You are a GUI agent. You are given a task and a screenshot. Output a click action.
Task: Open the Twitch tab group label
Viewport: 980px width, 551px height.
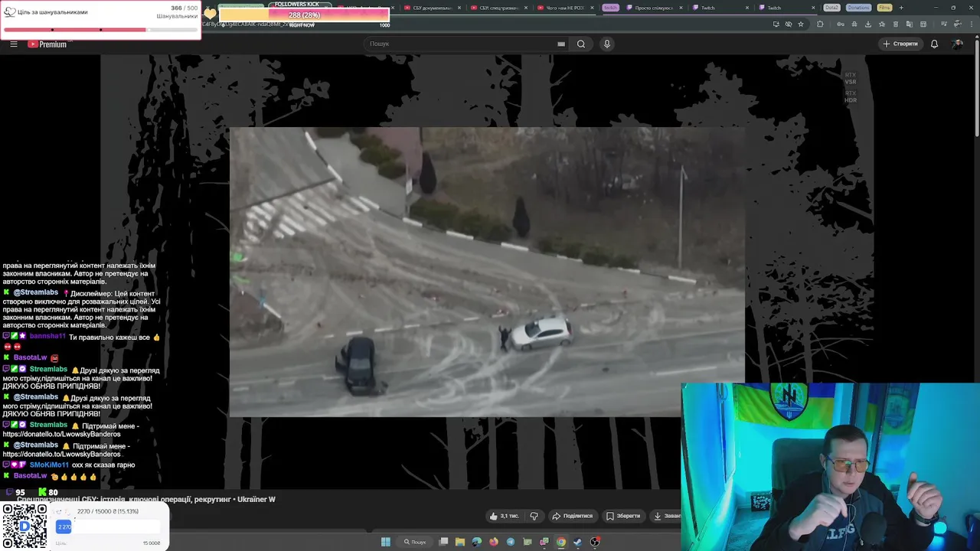(x=610, y=8)
